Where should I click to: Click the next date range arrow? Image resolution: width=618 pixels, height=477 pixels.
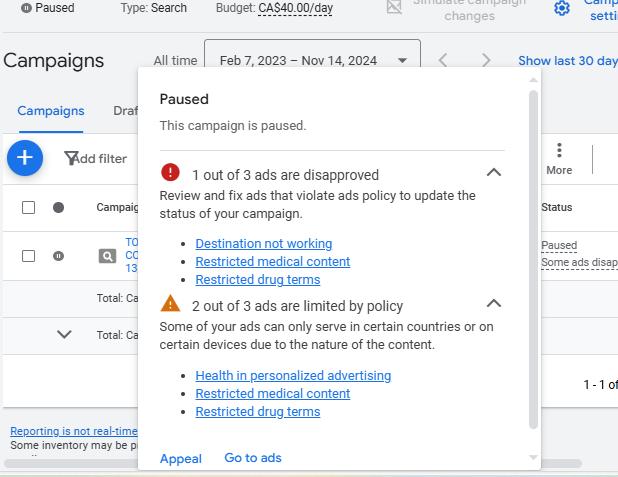(486, 60)
